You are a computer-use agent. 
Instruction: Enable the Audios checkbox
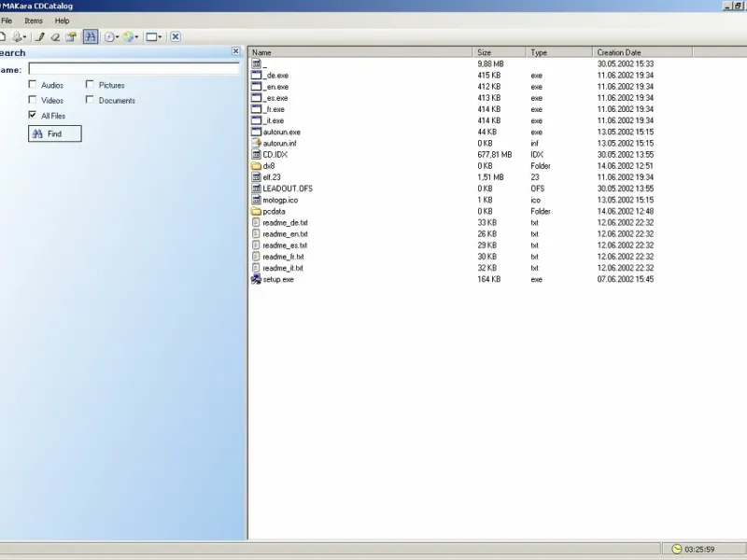[33, 84]
